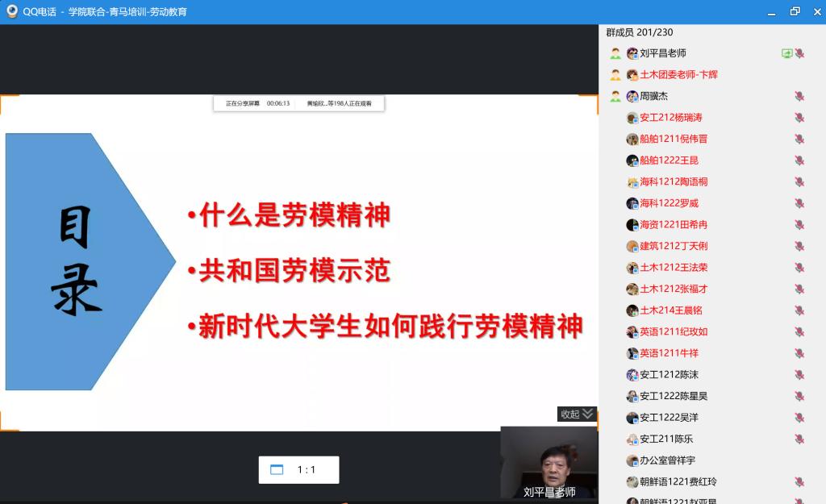Image resolution: width=826 pixels, height=504 pixels.
Task: Click the avatar of 安工212杨瑞涛
Action: [632, 118]
